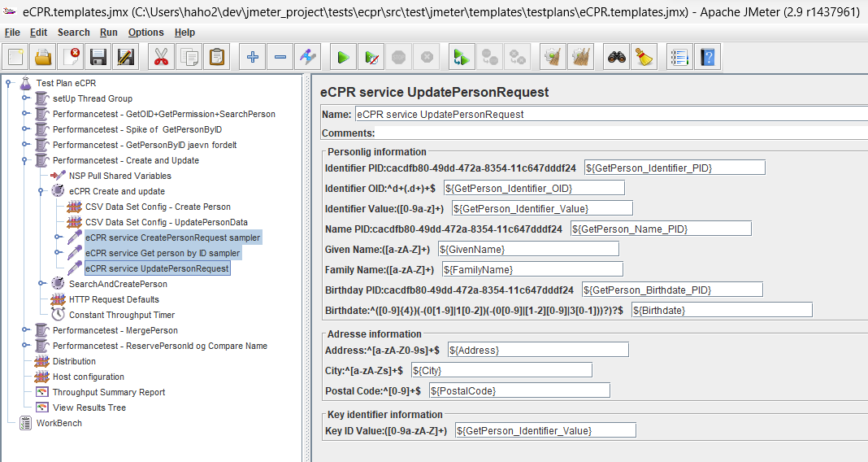Open the Run menu
This screenshot has width=868, height=462.
click(108, 33)
